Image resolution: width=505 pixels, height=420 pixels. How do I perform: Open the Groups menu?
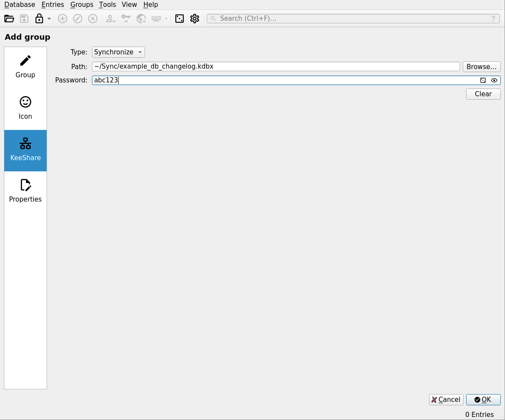(x=82, y=4)
